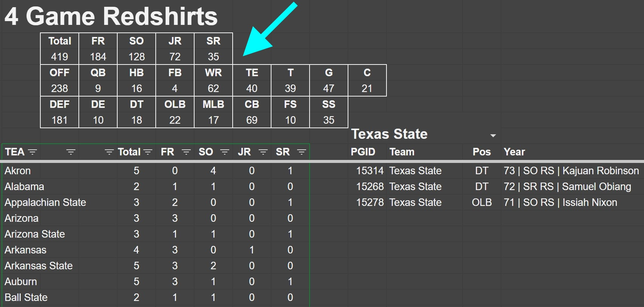Select the Akron team row cell

click(18, 171)
